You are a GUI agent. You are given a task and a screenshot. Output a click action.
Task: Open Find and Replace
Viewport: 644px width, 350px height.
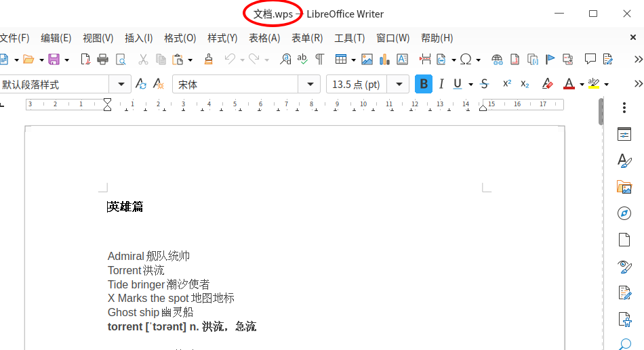[x=285, y=60]
